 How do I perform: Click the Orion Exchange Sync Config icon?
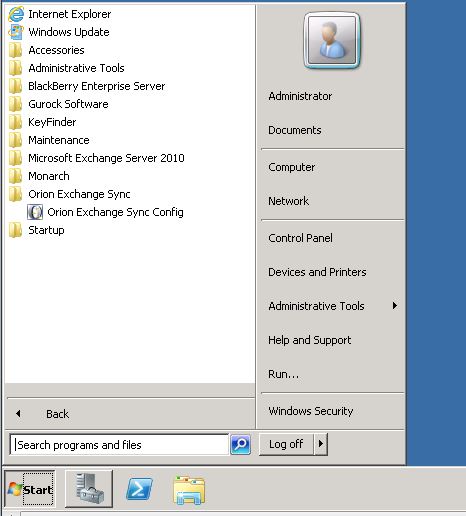click(35, 212)
